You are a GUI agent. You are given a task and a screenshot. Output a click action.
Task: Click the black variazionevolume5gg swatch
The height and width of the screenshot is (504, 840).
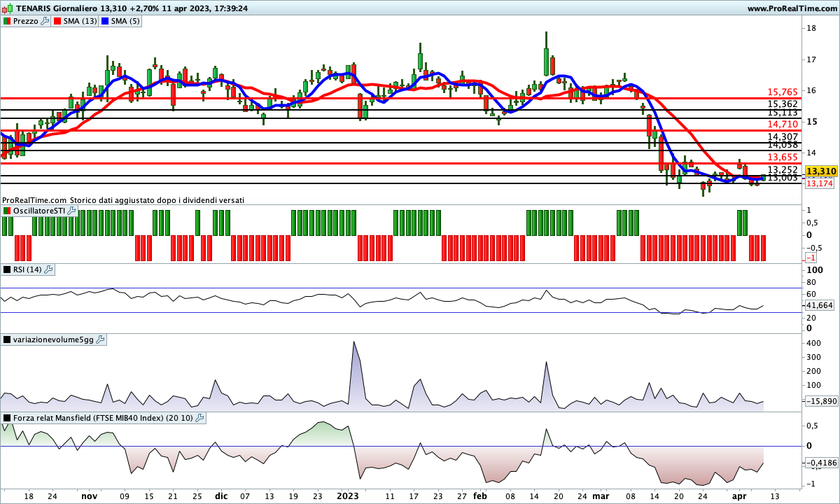pyautogui.click(x=7, y=339)
